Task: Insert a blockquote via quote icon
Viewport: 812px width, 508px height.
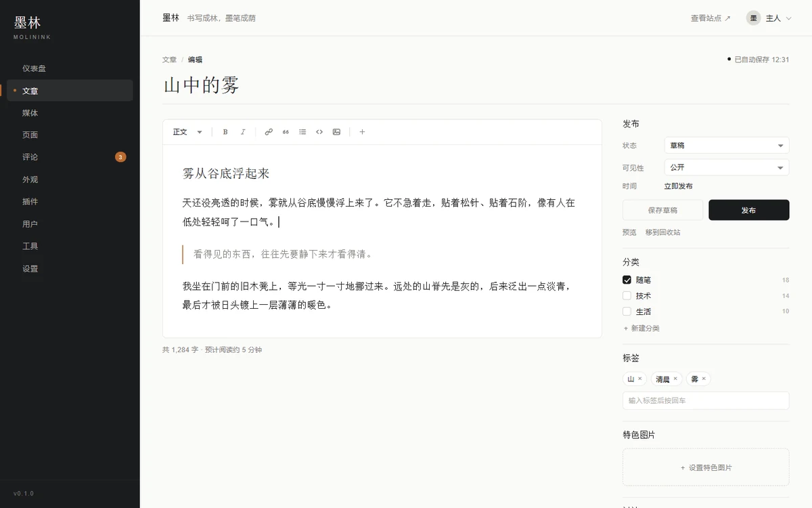Action: tap(286, 132)
